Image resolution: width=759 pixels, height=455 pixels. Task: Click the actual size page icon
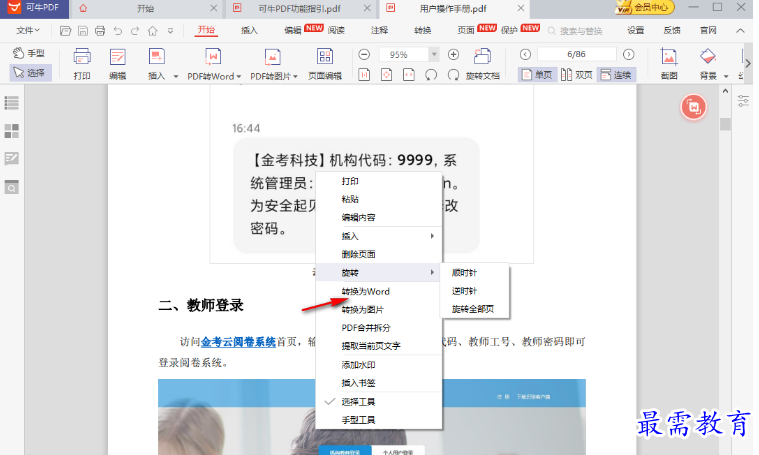tap(364, 75)
